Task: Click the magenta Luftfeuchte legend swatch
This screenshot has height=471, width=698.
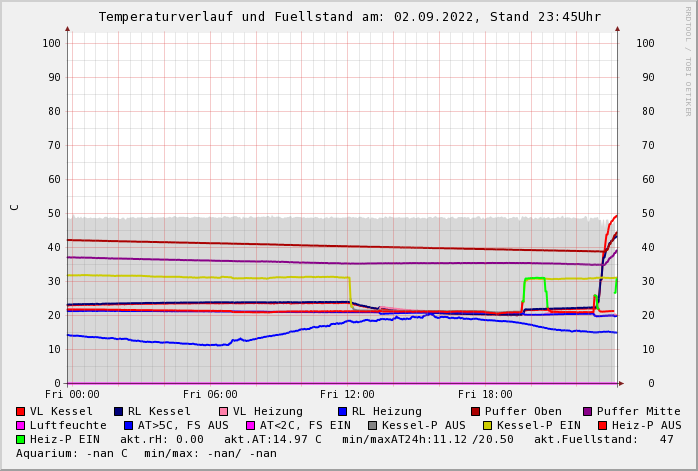Action: tap(20, 425)
